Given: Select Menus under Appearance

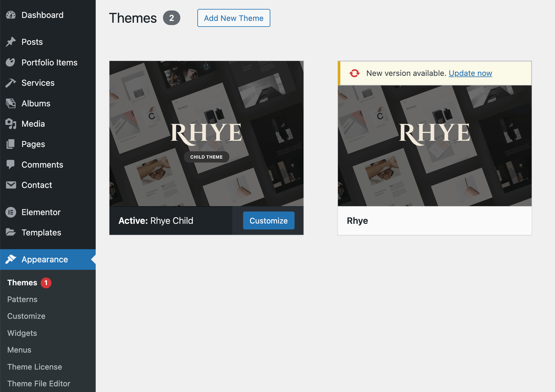Looking at the screenshot, I should pos(19,350).
